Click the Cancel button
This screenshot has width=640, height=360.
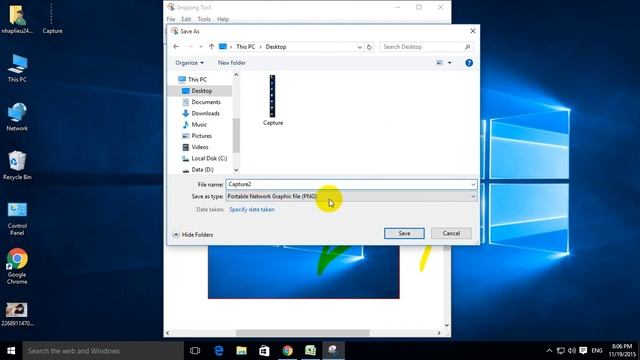point(451,233)
